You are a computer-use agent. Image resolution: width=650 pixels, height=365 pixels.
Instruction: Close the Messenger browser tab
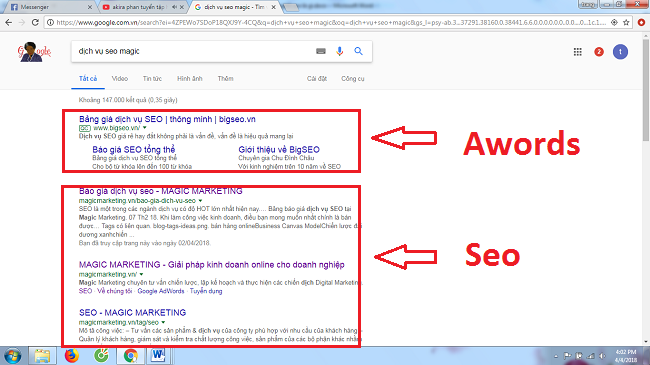click(90, 7)
